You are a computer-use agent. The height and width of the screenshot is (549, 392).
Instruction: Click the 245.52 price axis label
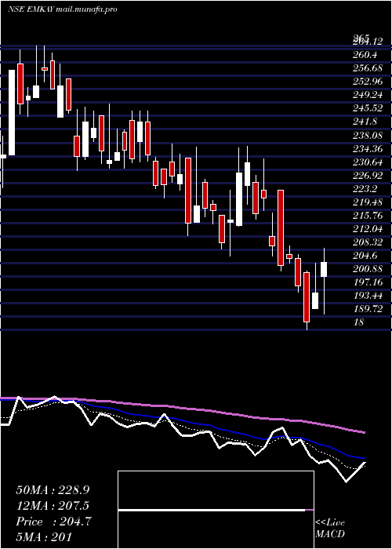point(368,108)
